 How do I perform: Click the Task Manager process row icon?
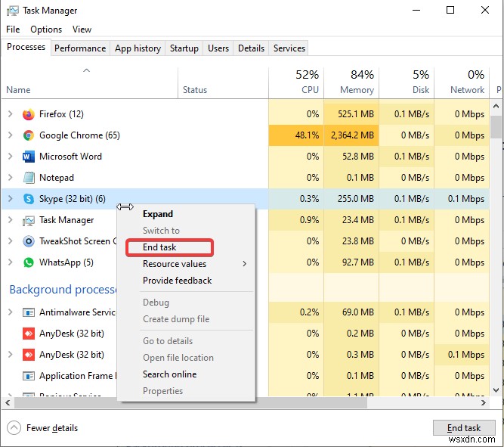[28, 220]
